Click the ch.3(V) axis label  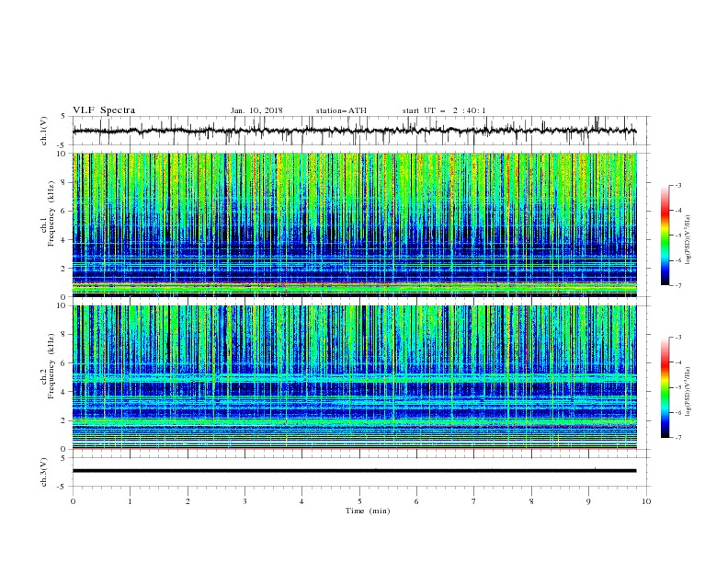click(x=44, y=472)
